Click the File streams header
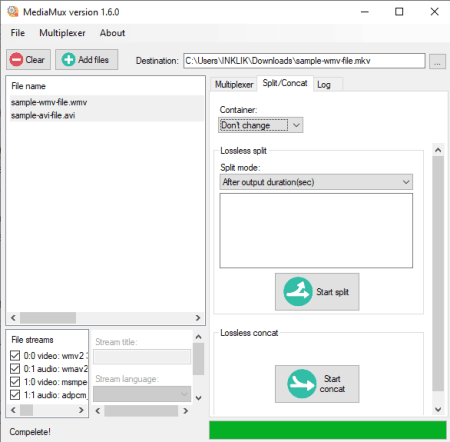Viewport: 450px width, 442px height. pyautogui.click(x=32, y=340)
